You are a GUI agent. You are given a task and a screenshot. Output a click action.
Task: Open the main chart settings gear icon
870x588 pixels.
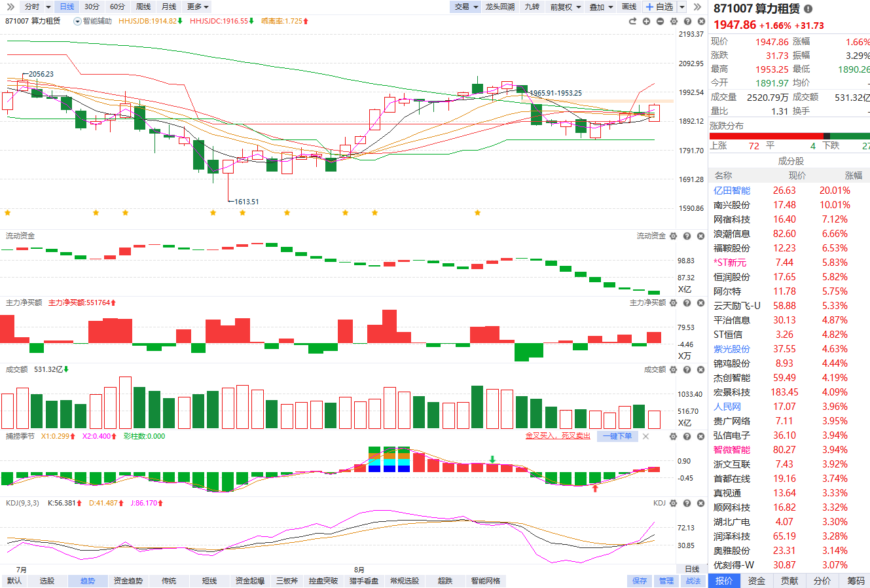tap(674, 22)
